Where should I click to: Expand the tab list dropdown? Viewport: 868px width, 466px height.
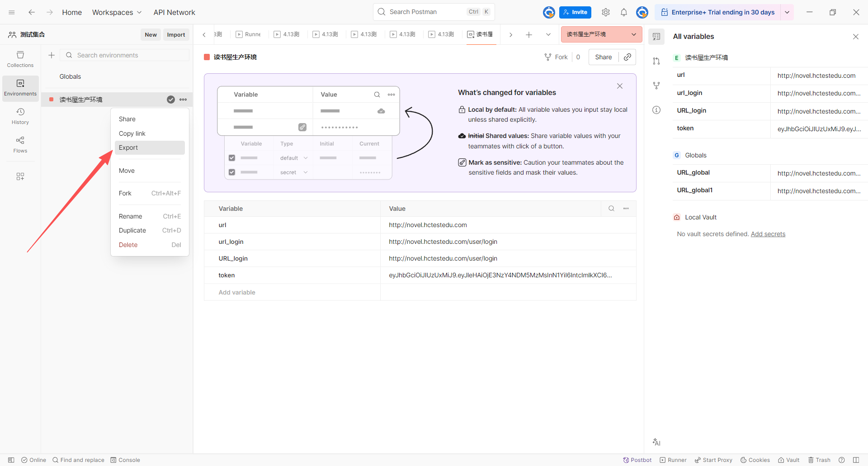pyautogui.click(x=548, y=35)
